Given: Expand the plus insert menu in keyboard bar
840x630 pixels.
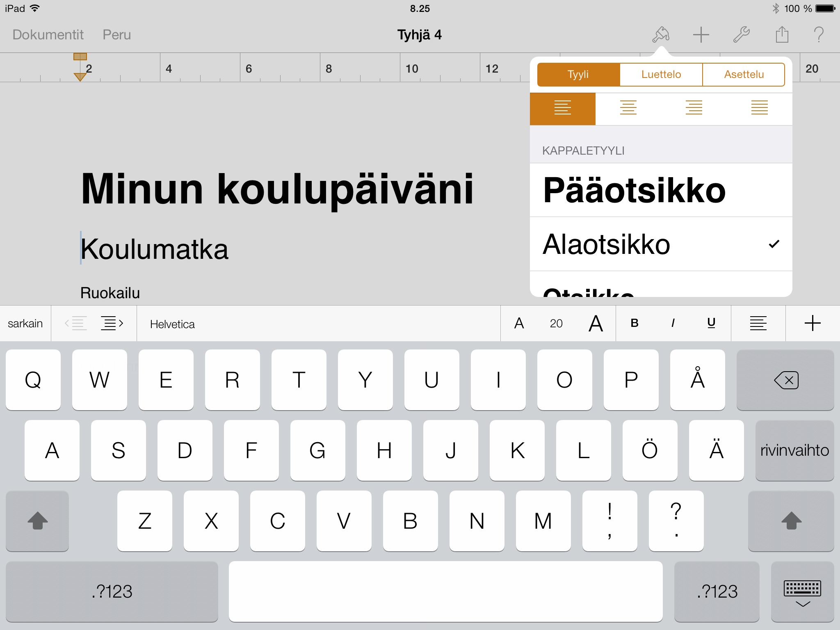Looking at the screenshot, I should coord(813,324).
